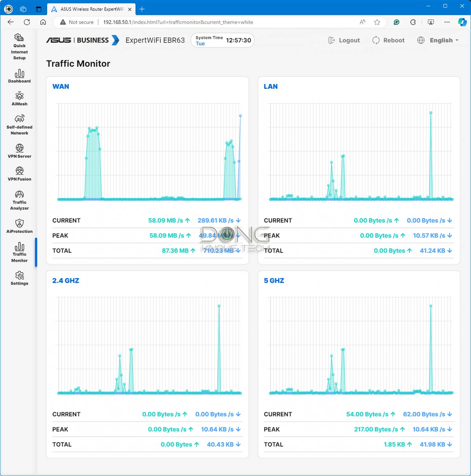Go back in browser
This screenshot has width=471, height=476.
pyautogui.click(x=11, y=22)
